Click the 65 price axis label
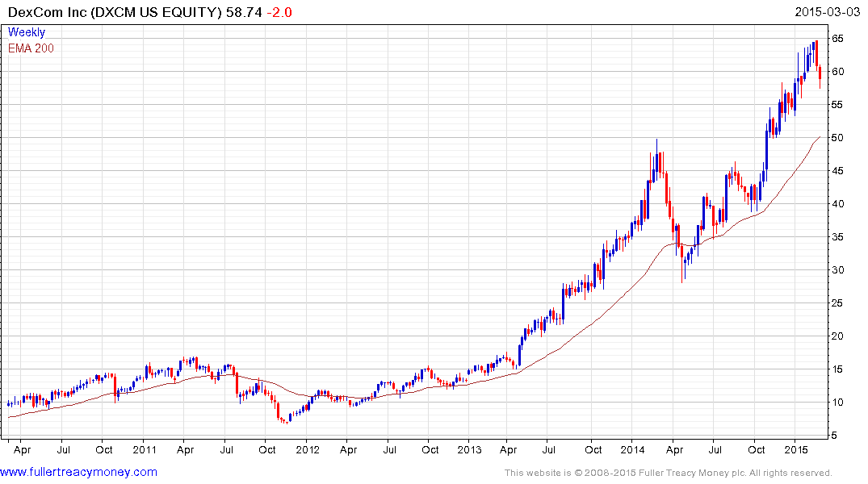 [837, 38]
